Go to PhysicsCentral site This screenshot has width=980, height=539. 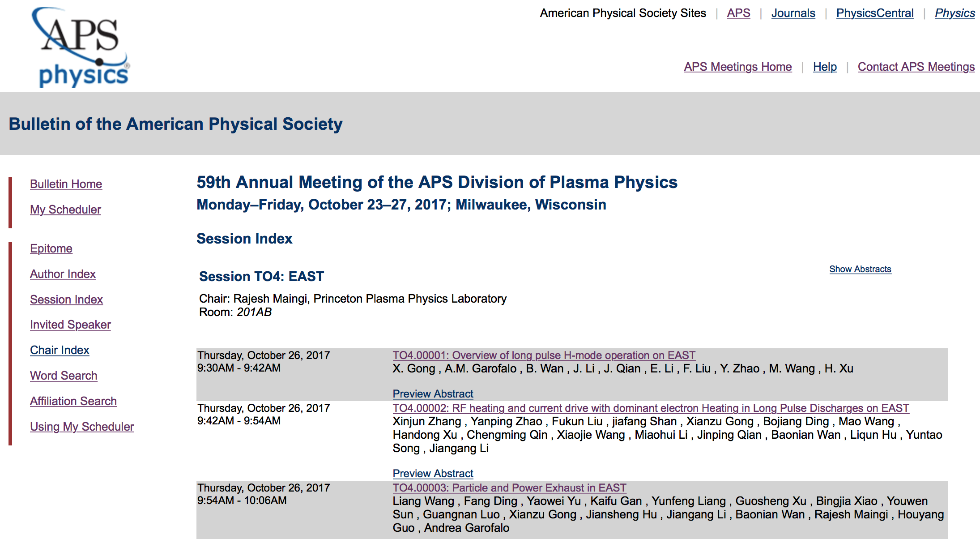874,13
